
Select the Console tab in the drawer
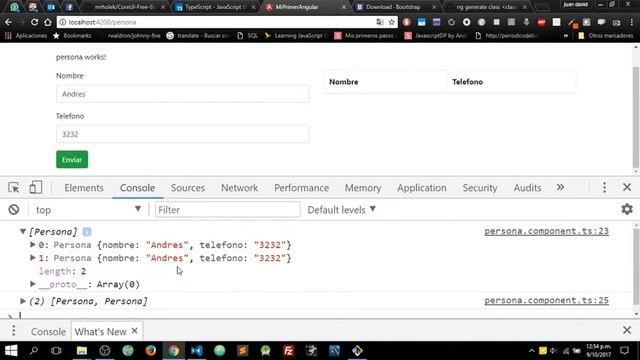coord(48,331)
